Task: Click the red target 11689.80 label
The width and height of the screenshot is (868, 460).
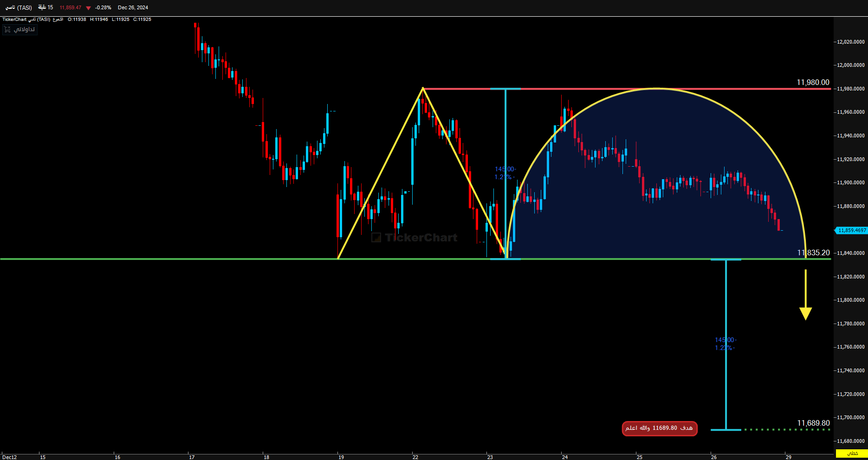Action: (660, 428)
